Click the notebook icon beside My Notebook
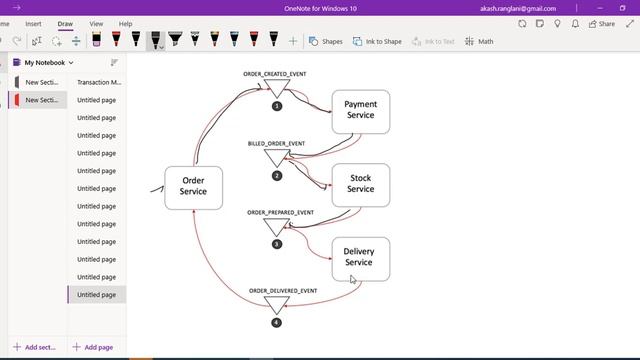Viewport: 640px width, 360px height. coord(17,62)
